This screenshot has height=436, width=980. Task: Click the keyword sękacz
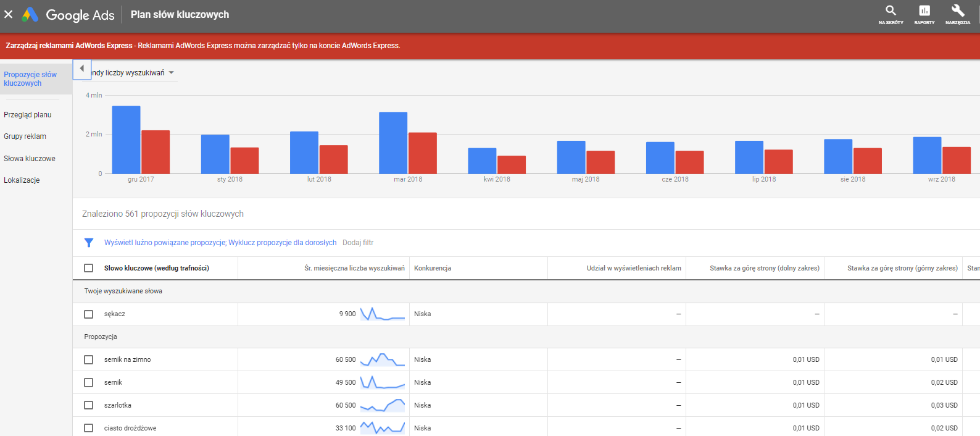[115, 314]
